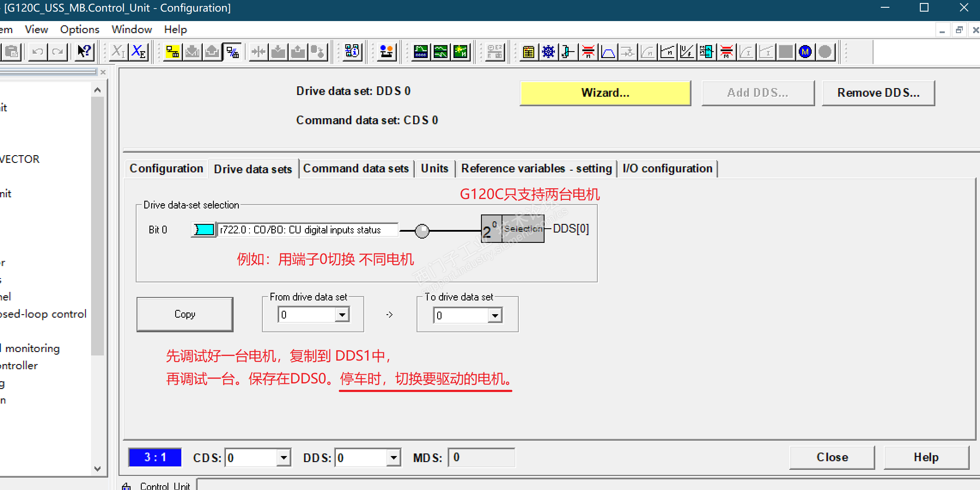
Task: Click the yellow Wizard... button
Action: click(x=605, y=93)
